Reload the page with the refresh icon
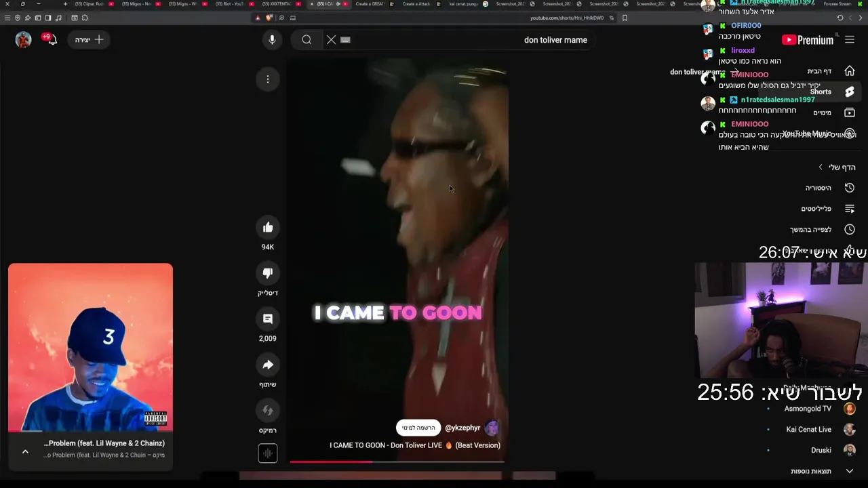 click(840, 18)
